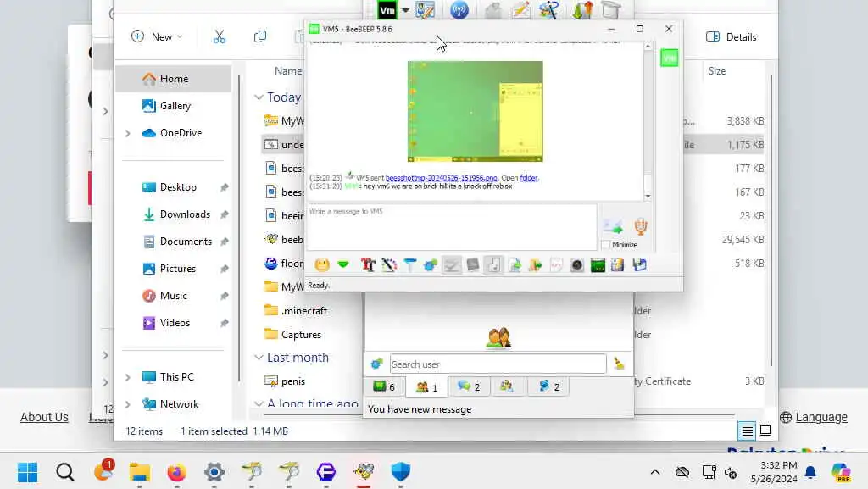Image resolution: width=868 pixels, height=489 pixels.
Task: Click the blue broadcast antenna icon
Action: pyautogui.click(x=459, y=10)
